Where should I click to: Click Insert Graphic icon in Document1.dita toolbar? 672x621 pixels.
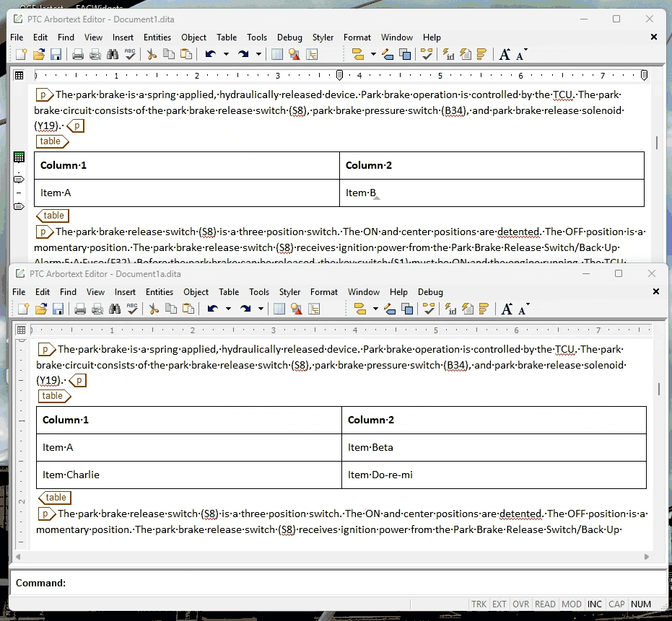pyautogui.click(x=294, y=54)
